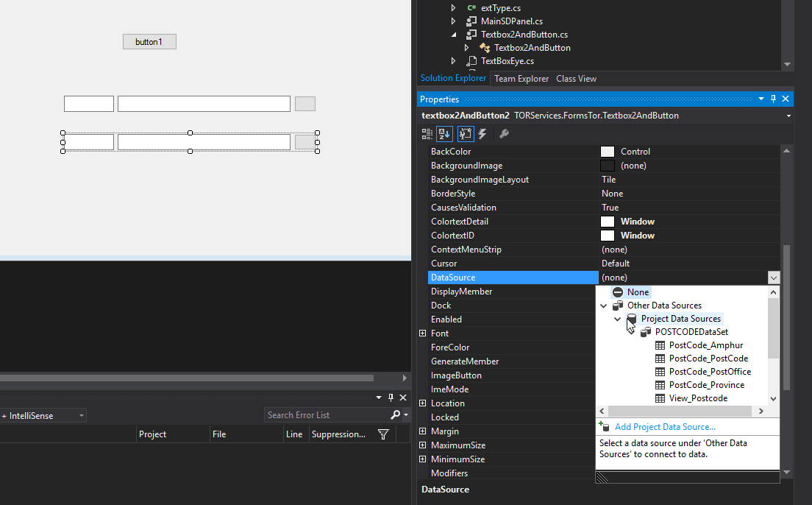Click button1 on the form designer
This screenshot has width=812, height=505.
click(149, 42)
